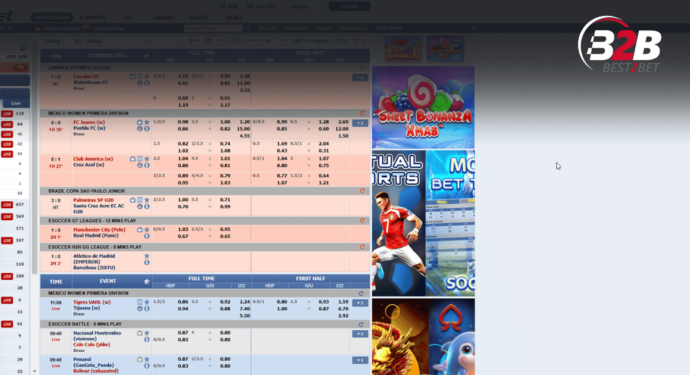The height and width of the screenshot is (375, 690).
Task: Favorite the Club America (w) match star
Action: coord(147,159)
